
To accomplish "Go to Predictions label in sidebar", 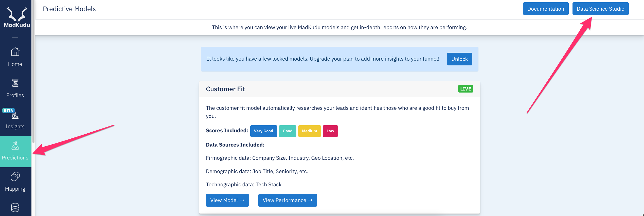I will click(x=15, y=158).
